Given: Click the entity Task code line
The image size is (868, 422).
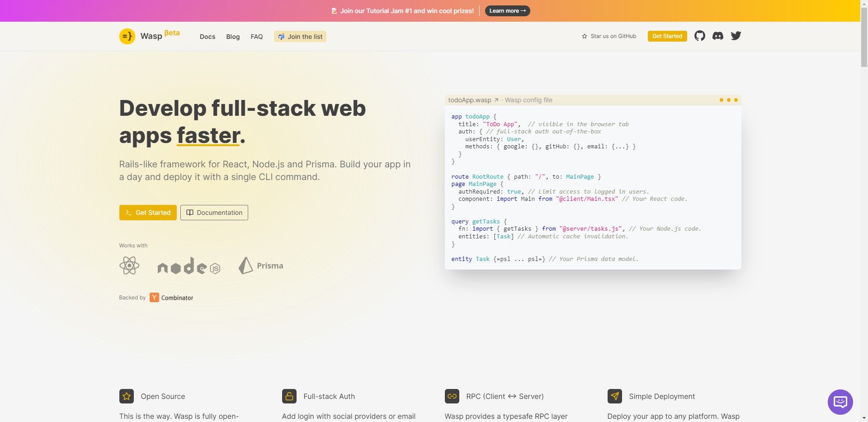Looking at the screenshot, I should (545, 259).
